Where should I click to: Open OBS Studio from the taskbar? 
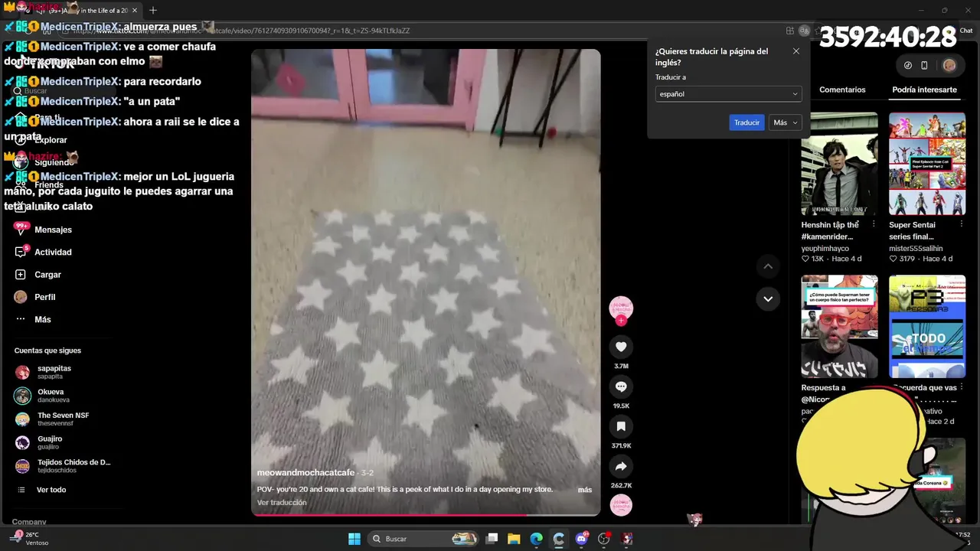coord(604,539)
